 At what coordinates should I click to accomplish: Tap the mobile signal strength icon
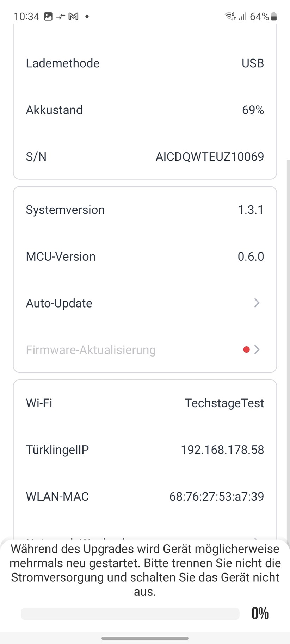[x=242, y=16]
